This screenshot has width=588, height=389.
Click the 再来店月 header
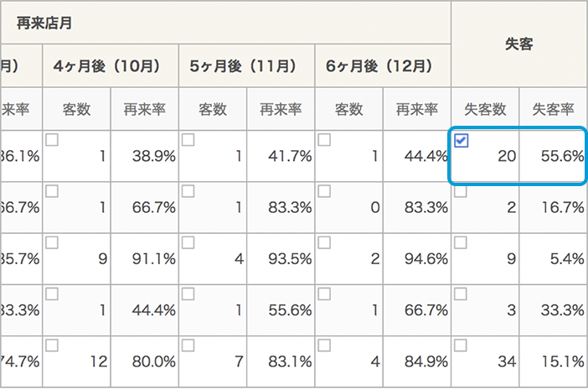pyautogui.click(x=44, y=23)
